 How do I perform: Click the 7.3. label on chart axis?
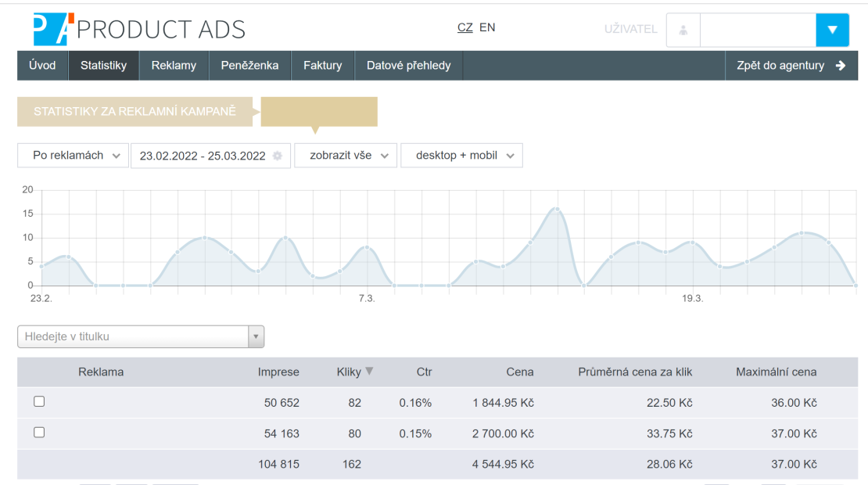[367, 298]
